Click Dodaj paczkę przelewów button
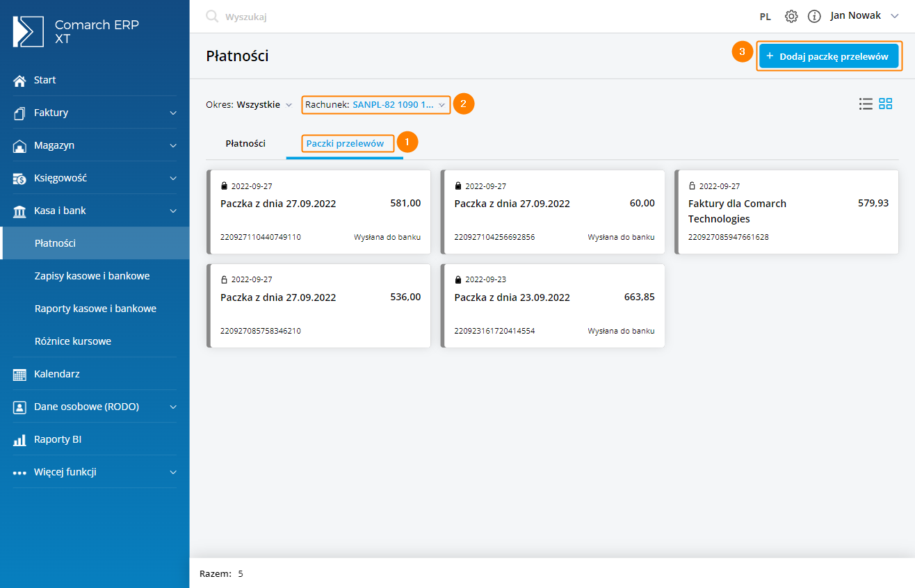Screen dimensions: 915x588 point(829,56)
